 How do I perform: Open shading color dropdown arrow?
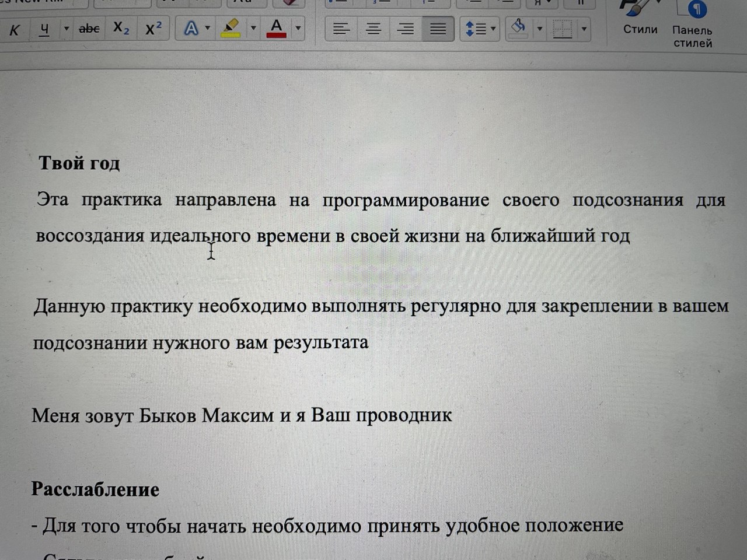pyautogui.click(x=540, y=28)
